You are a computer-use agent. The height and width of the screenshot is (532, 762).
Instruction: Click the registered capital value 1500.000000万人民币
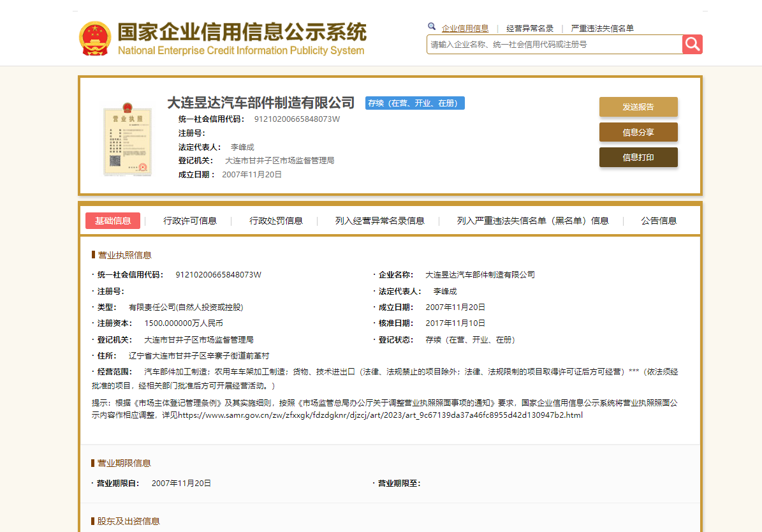pos(184,323)
